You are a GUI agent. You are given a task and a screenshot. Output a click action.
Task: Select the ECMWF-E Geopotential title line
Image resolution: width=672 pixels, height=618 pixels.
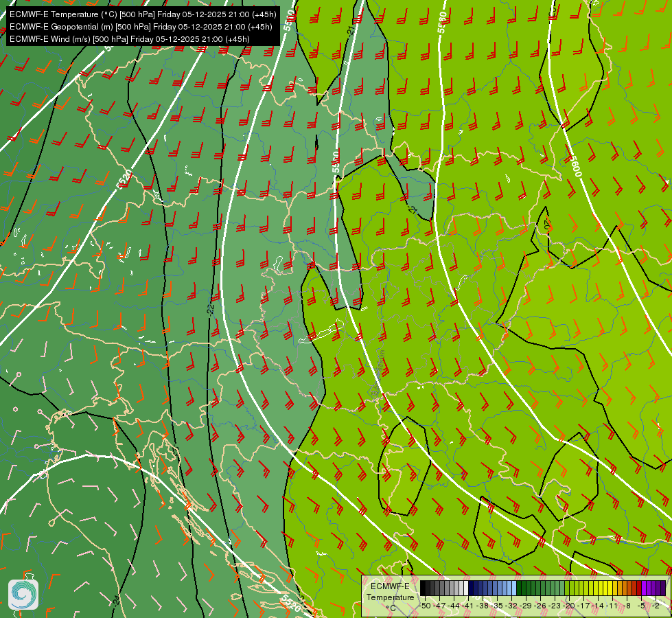(x=141, y=27)
